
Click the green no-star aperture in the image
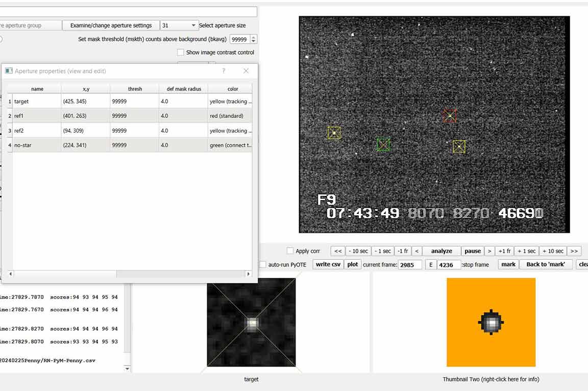click(x=383, y=144)
